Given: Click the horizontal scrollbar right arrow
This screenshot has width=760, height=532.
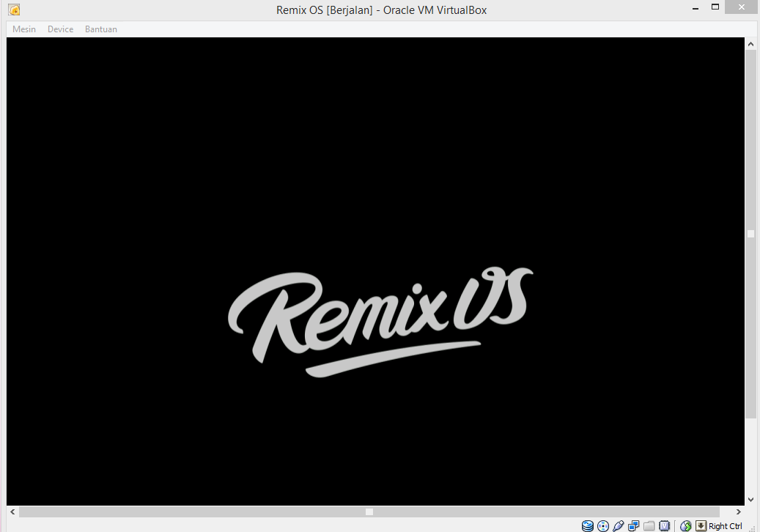Looking at the screenshot, I should [738, 511].
